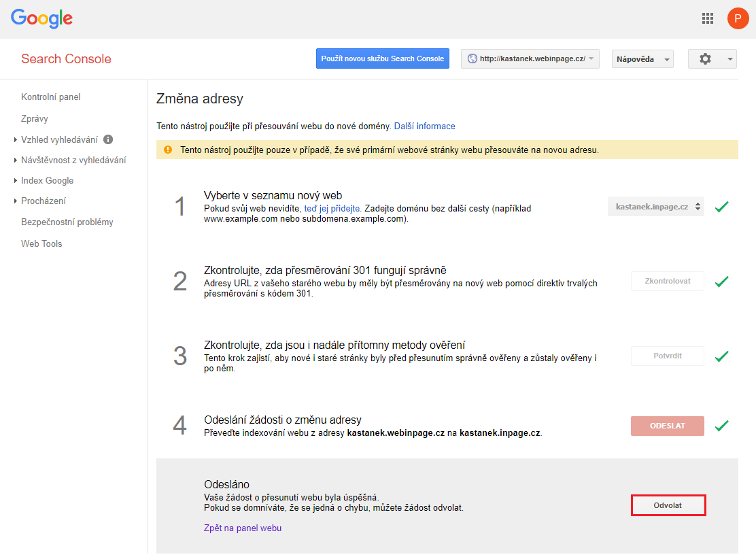Click the Google logo

(41, 18)
